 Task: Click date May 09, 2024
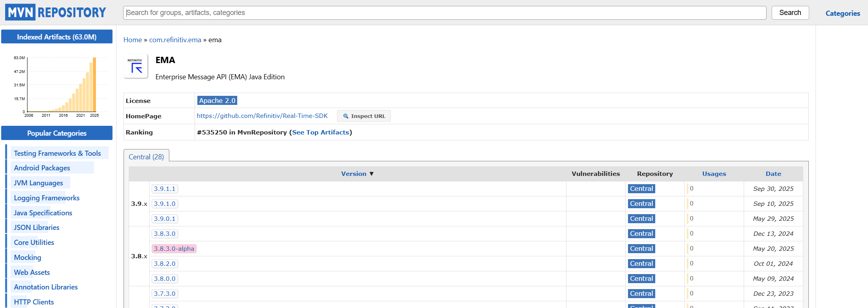[773, 279]
